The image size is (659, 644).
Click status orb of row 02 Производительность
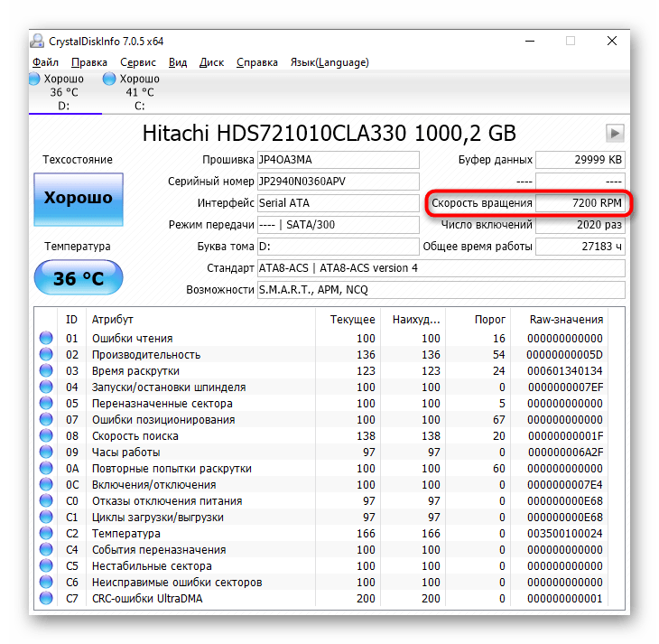point(46,354)
